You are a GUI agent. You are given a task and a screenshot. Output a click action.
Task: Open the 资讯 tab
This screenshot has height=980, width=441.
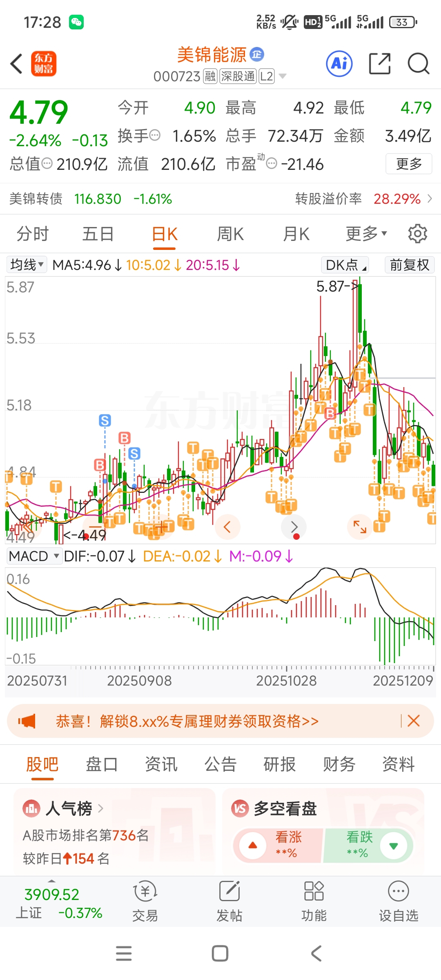(161, 764)
